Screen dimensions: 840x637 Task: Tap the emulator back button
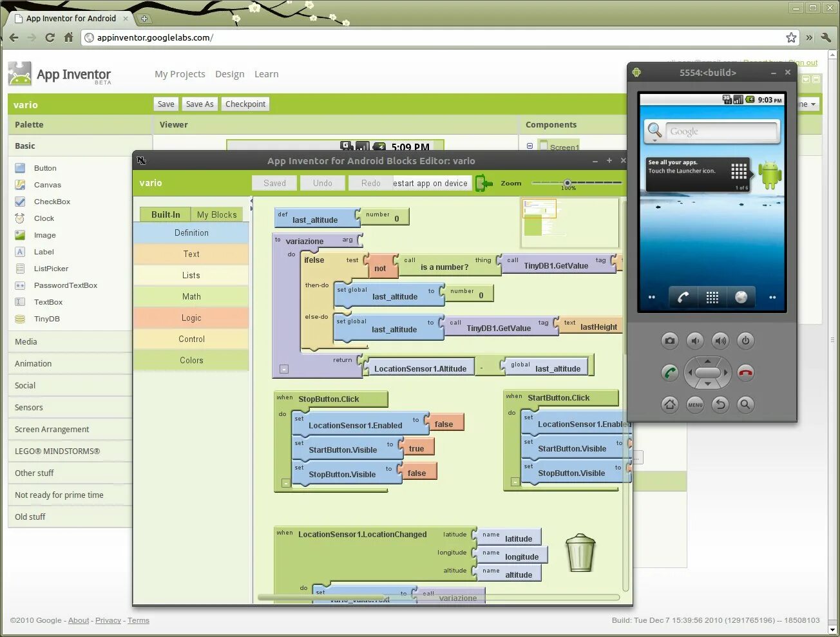pos(720,404)
